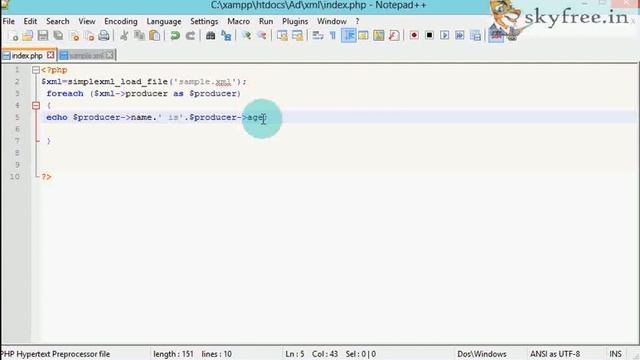640x360 pixels.
Task: Open the user-defined language dialog icon
Action: [363, 36]
